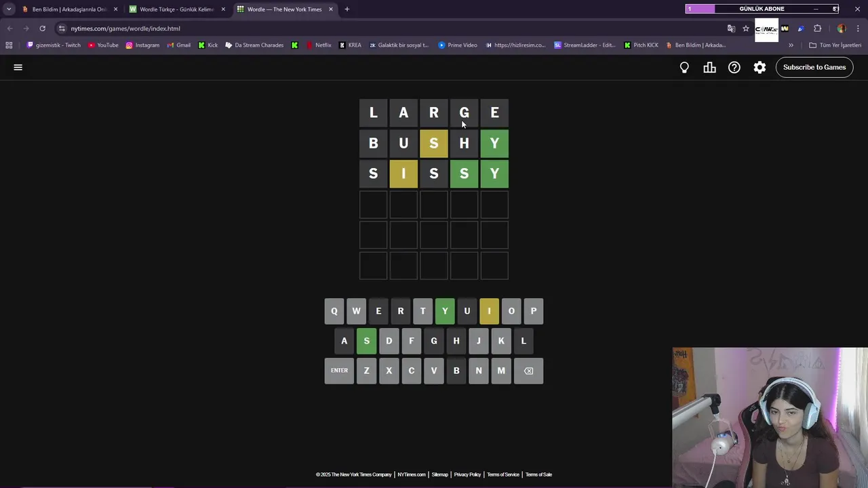Open the statistics bar chart icon

click(709, 67)
